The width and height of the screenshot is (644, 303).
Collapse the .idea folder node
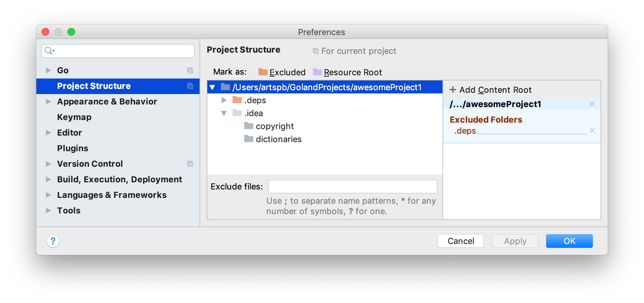(x=224, y=113)
